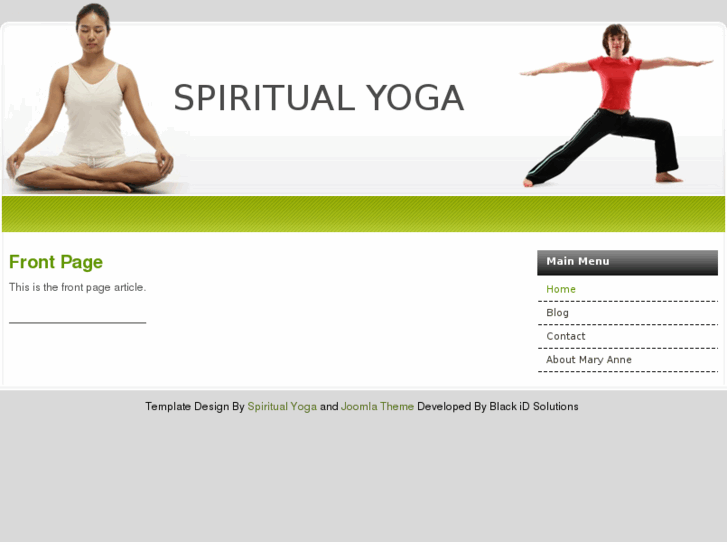Click the green Front Page heading
This screenshot has width=727, height=545.
56,262
